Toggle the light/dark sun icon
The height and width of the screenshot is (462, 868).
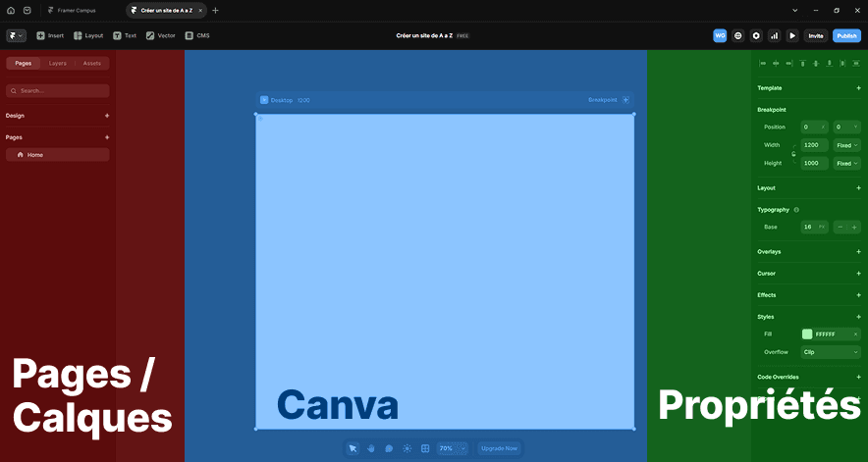pyautogui.click(x=407, y=448)
